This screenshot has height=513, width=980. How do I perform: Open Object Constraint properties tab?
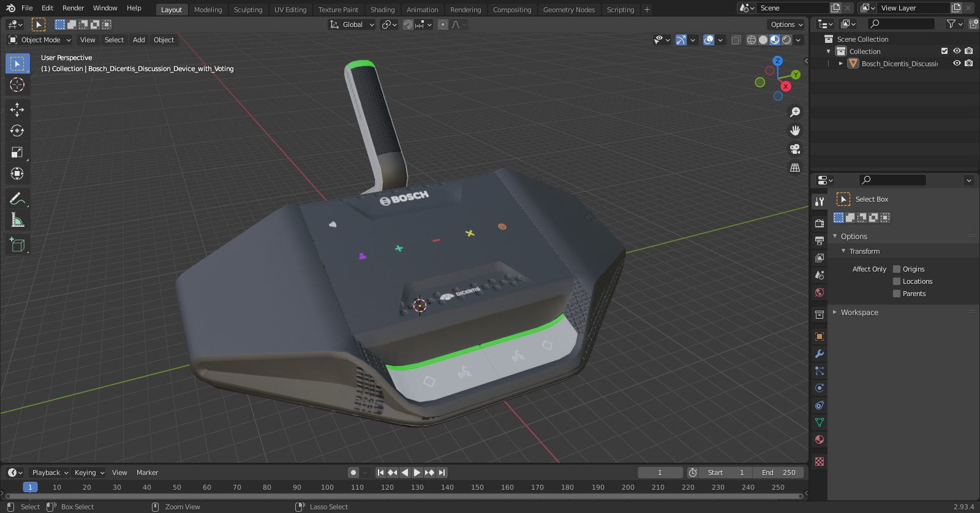tap(819, 405)
